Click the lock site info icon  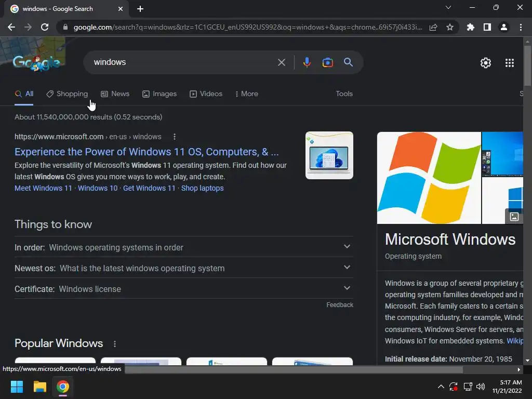click(65, 27)
